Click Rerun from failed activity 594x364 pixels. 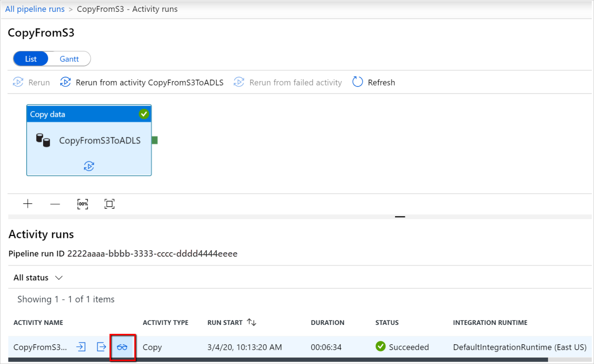coord(288,82)
